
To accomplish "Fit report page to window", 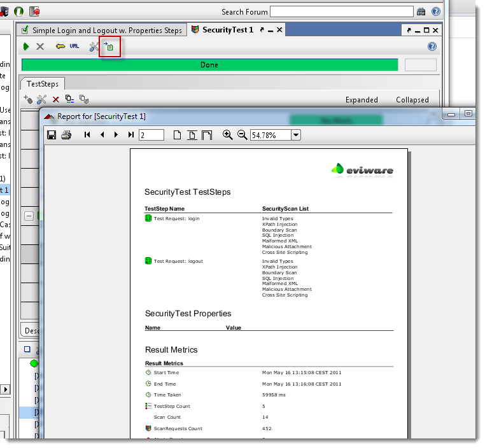I will (x=192, y=135).
